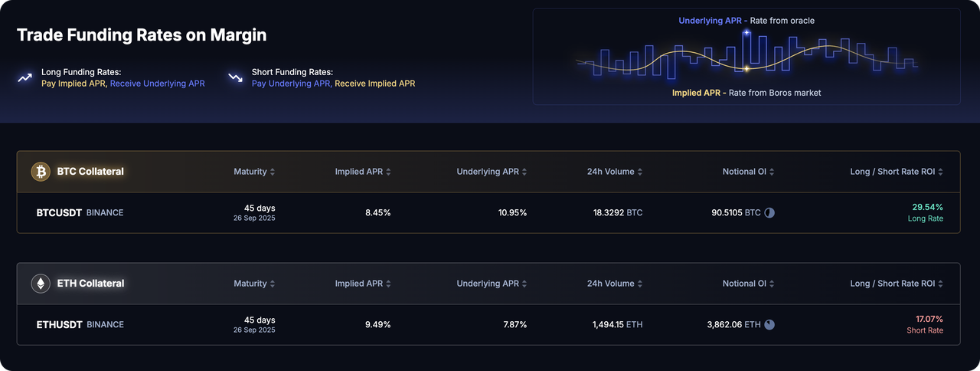Select the BTC Collateral section header

[90, 172]
